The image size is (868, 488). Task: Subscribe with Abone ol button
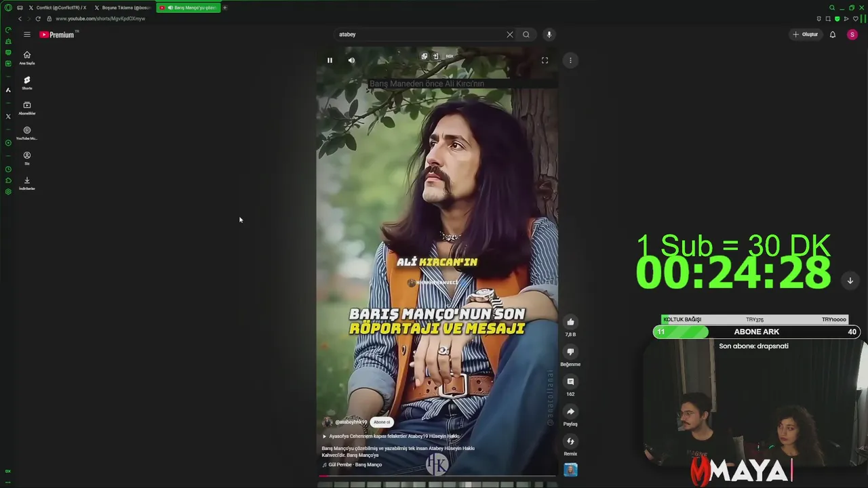point(382,422)
